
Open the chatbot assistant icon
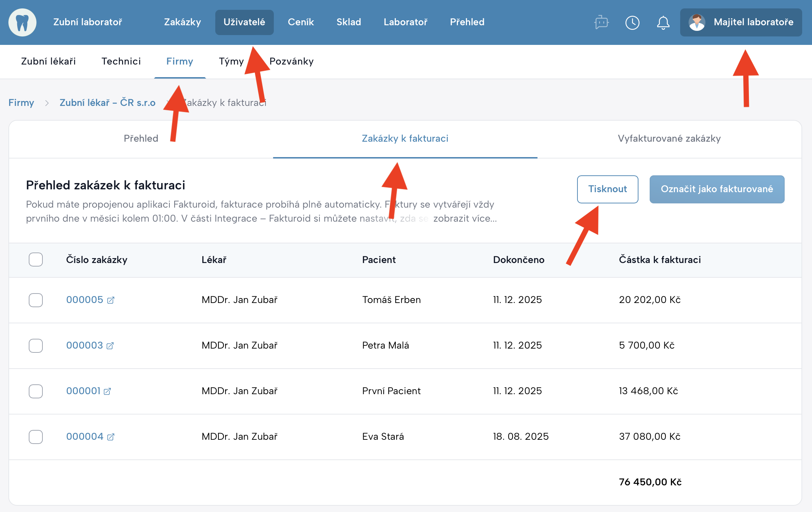click(x=602, y=22)
